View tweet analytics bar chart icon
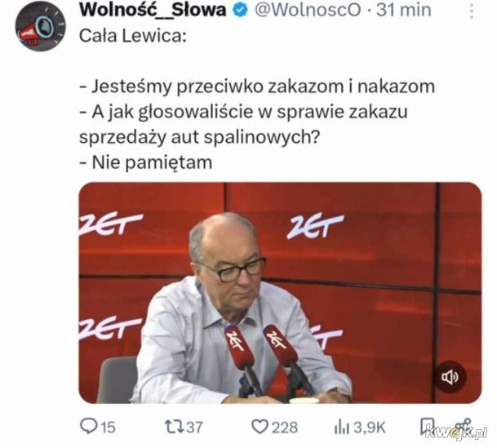Image resolution: width=497 pixels, height=448 pixels. [341, 427]
